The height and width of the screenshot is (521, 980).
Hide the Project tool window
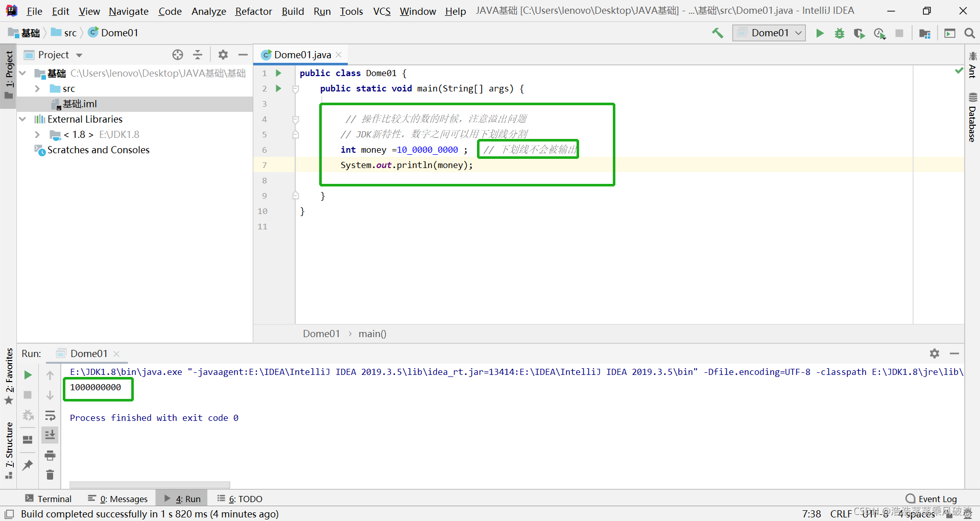coord(243,55)
